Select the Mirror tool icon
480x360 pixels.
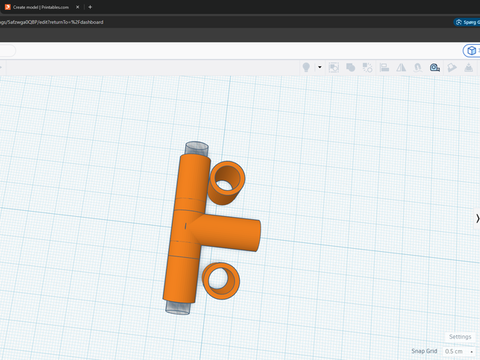[401, 68]
